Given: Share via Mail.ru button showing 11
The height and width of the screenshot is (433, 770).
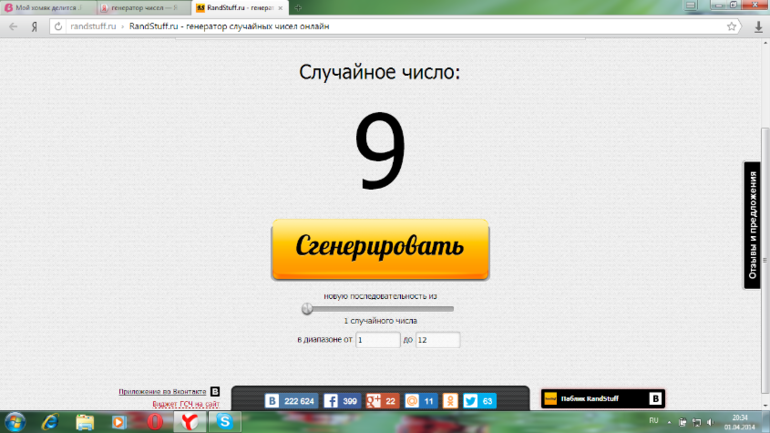Looking at the screenshot, I should coord(421,401).
